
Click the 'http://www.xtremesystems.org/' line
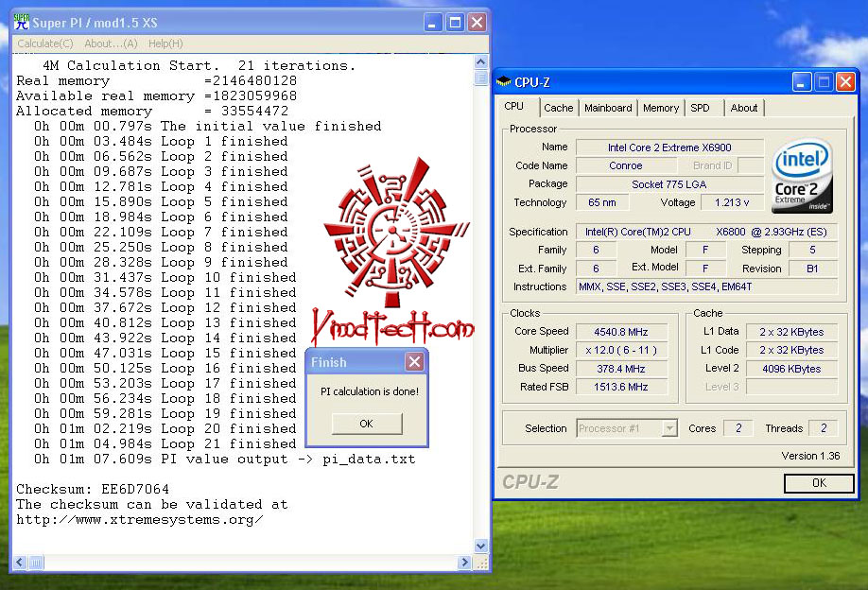[x=140, y=520]
